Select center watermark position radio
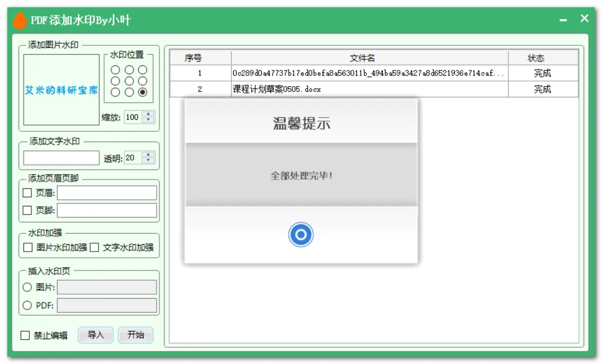Screen dimensions: 602x364 pos(129,81)
